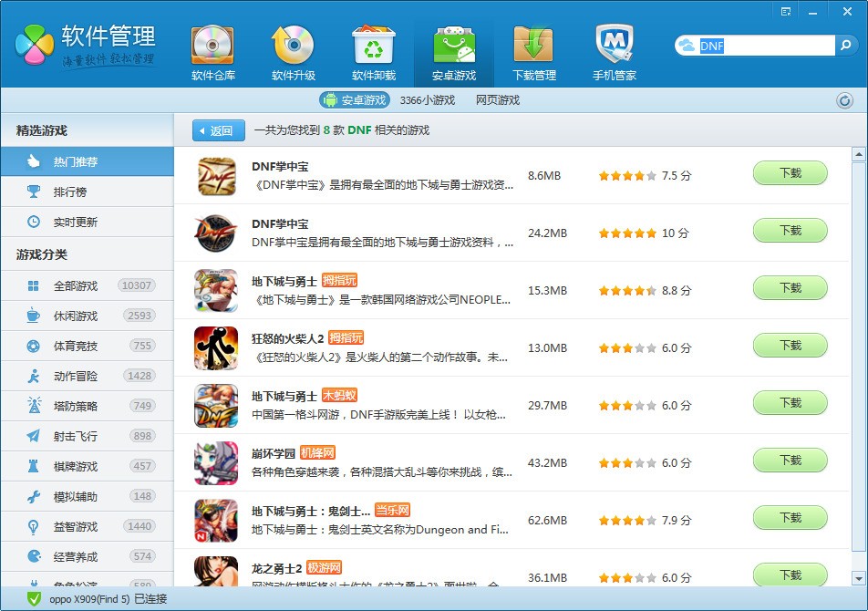This screenshot has width=868, height=611.
Task: Click the cloud icon in the search box
Action: click(x=687, y=46)
